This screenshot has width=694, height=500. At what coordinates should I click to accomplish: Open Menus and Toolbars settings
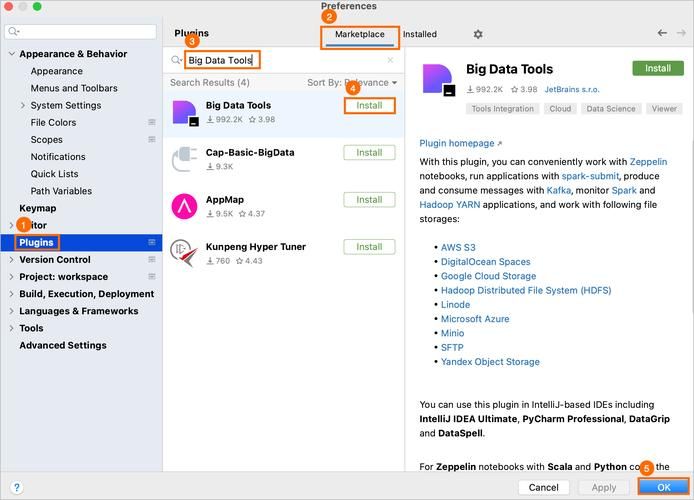[74, 88]
